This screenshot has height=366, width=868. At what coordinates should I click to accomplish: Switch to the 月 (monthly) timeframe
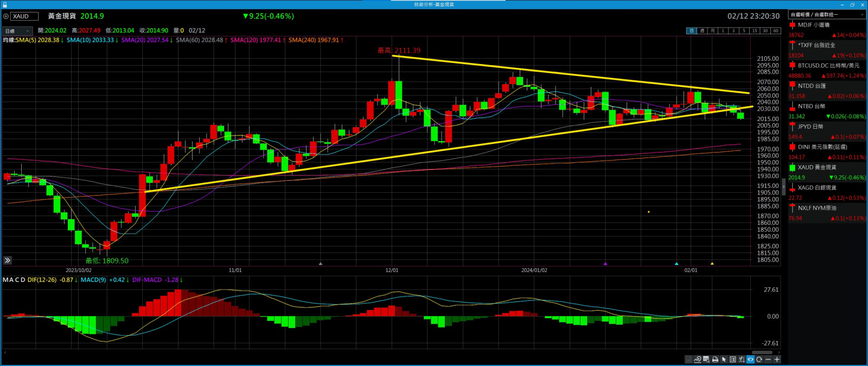(712, 31)
